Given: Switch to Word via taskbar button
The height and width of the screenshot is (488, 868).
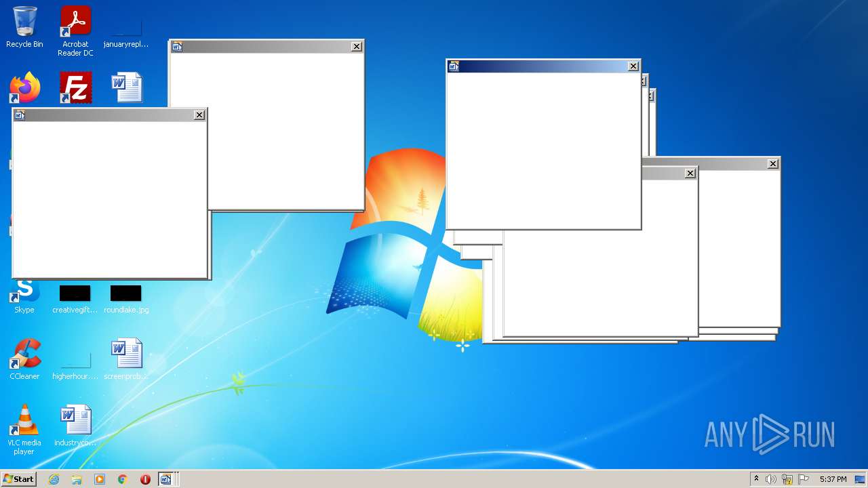Looking at the screenshot, I should coord(167,479).
